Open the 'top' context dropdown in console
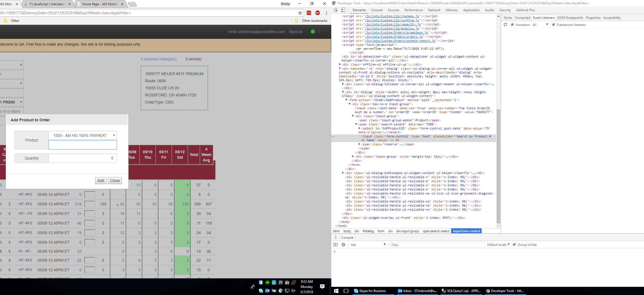This screenshot has height=295, width=644. click(x=368, y=244)
